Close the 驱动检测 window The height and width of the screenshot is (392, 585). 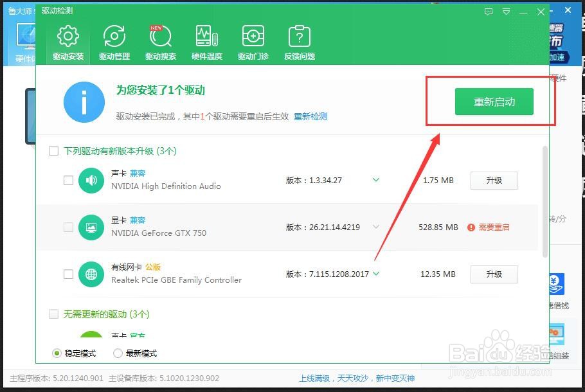coord(541,12)
